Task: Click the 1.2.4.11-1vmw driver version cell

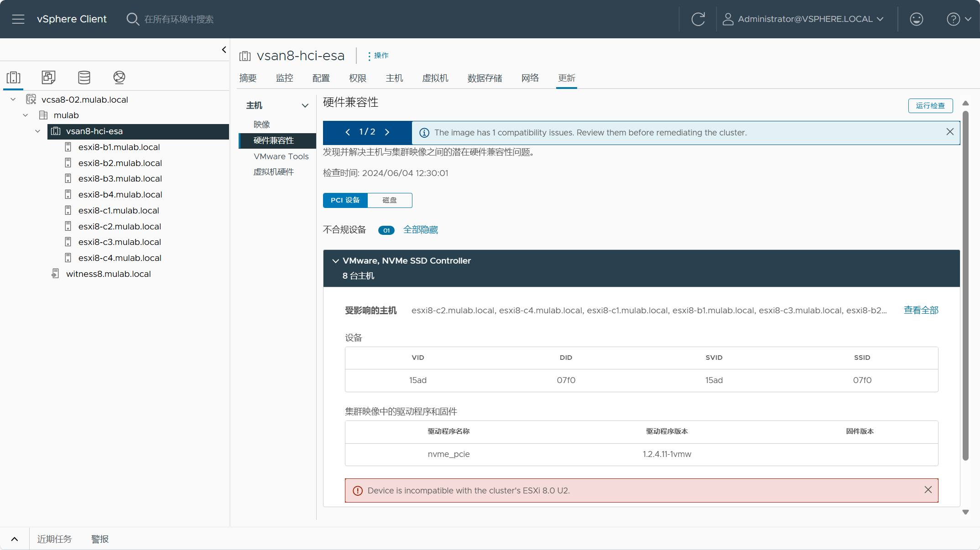Action: (667, 454)
